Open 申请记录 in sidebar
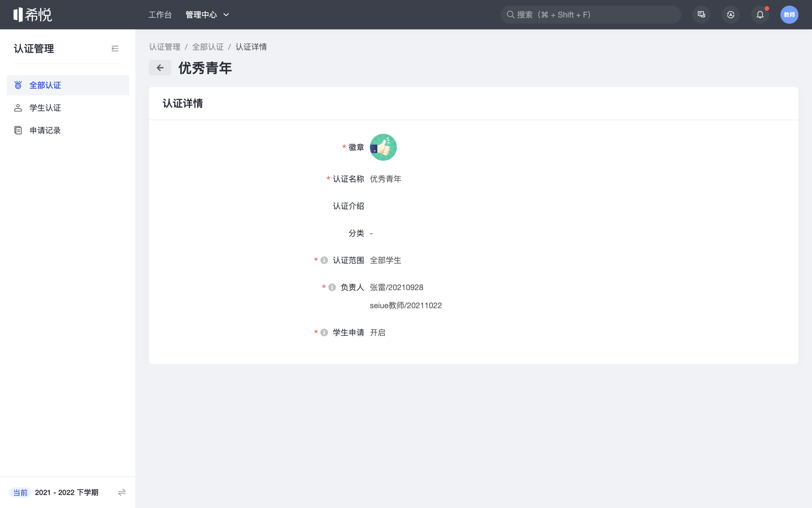812x508 pixels. pyautogui.click(x=68, y=130)
